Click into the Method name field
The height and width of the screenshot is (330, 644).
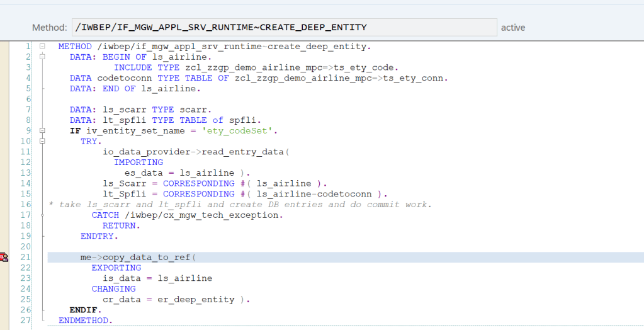[x=283, y=28]
